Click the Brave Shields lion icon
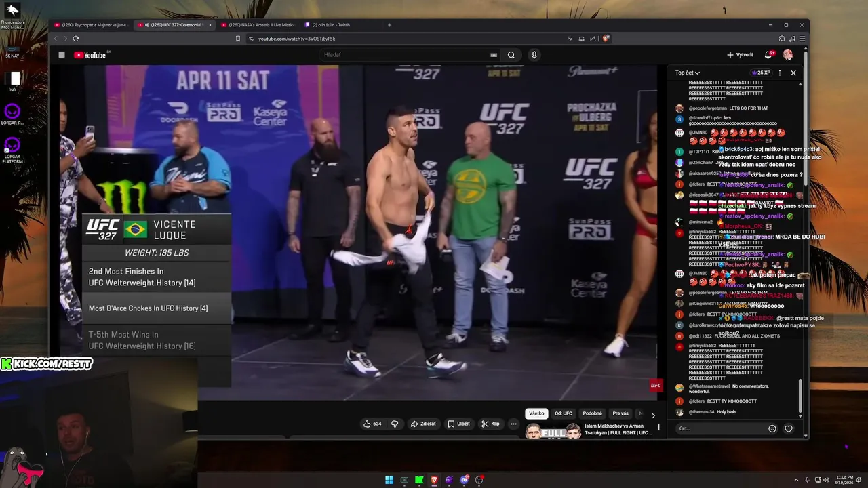Image resolution: width=868 pixels, height=488 pixels. click(606, 39)
